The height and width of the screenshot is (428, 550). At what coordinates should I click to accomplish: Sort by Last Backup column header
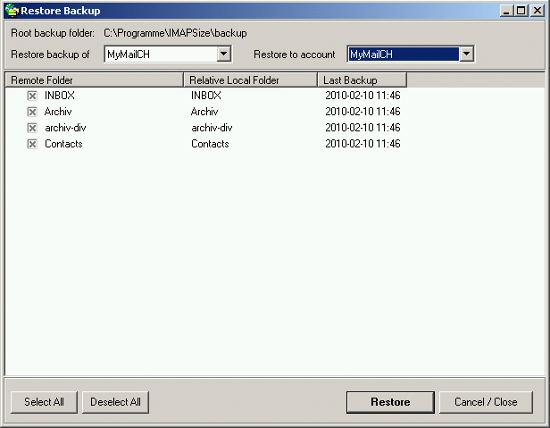coord(362,80)
